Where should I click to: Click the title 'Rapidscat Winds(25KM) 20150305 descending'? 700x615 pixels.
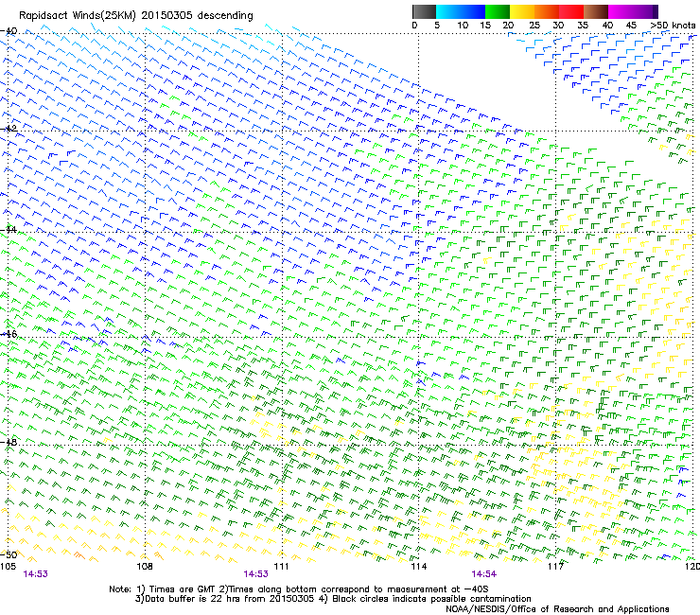click(135, 16)
